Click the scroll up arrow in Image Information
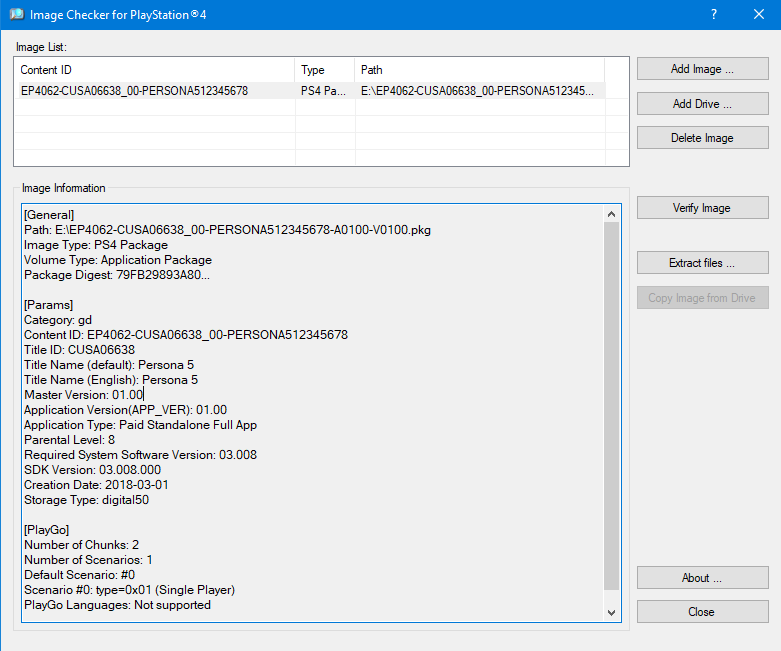 pos(611,213)
